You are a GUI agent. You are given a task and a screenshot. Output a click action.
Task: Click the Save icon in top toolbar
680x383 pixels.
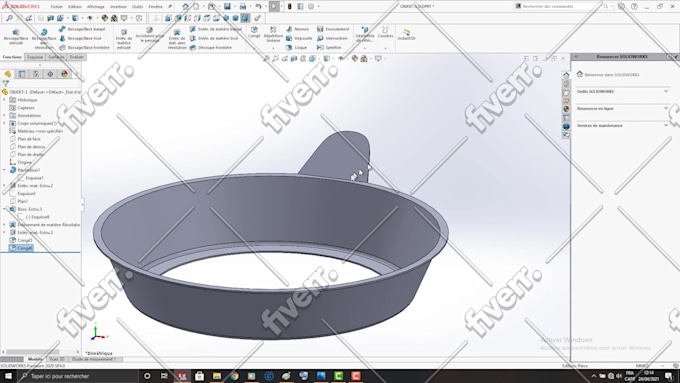coord(227,7)
